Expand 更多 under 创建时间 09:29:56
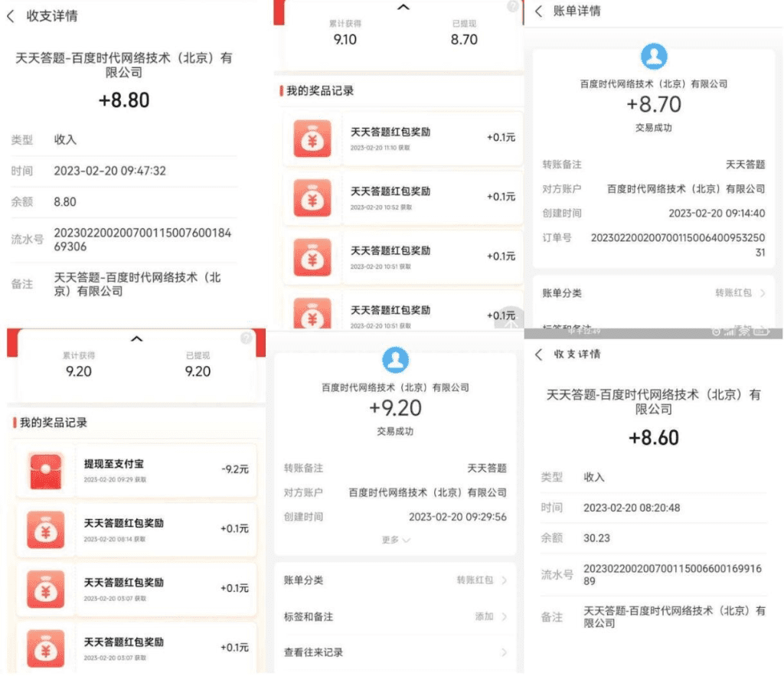The image size is (784, 676). pos(395,540)
